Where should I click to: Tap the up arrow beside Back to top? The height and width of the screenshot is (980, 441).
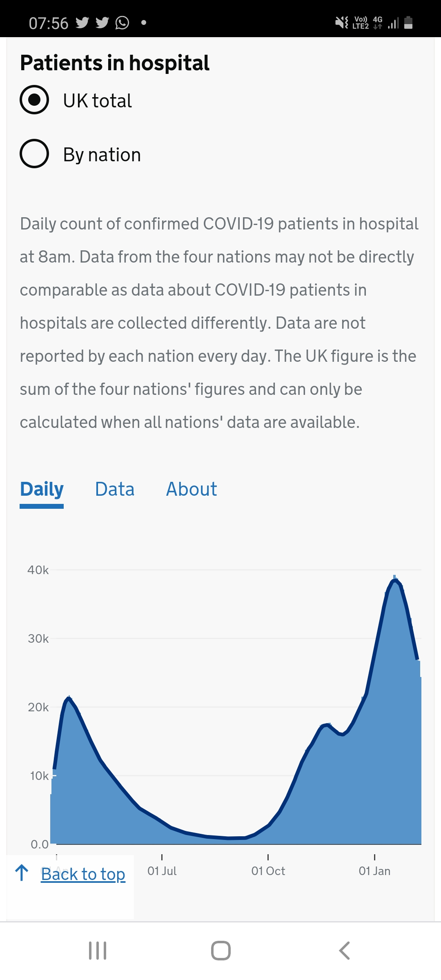point(22,873)
